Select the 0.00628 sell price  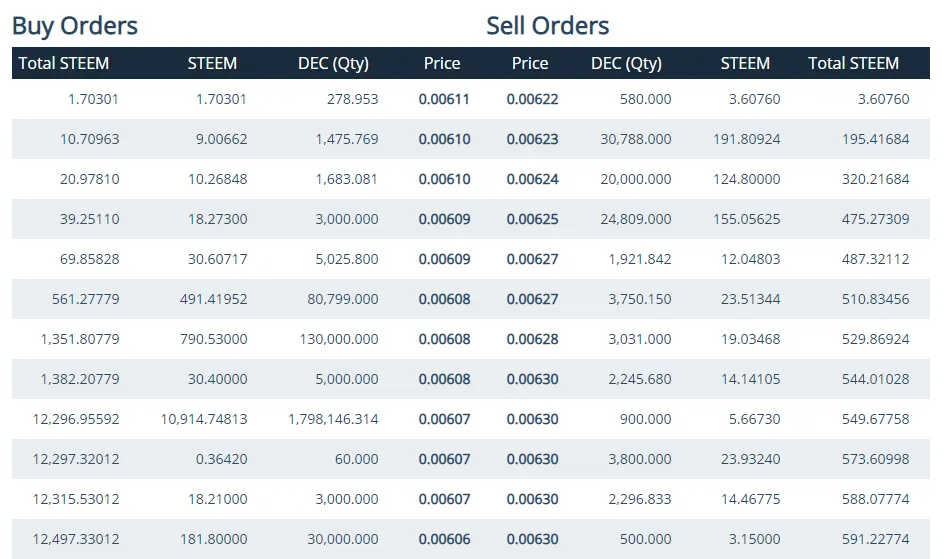pos(532,339)
